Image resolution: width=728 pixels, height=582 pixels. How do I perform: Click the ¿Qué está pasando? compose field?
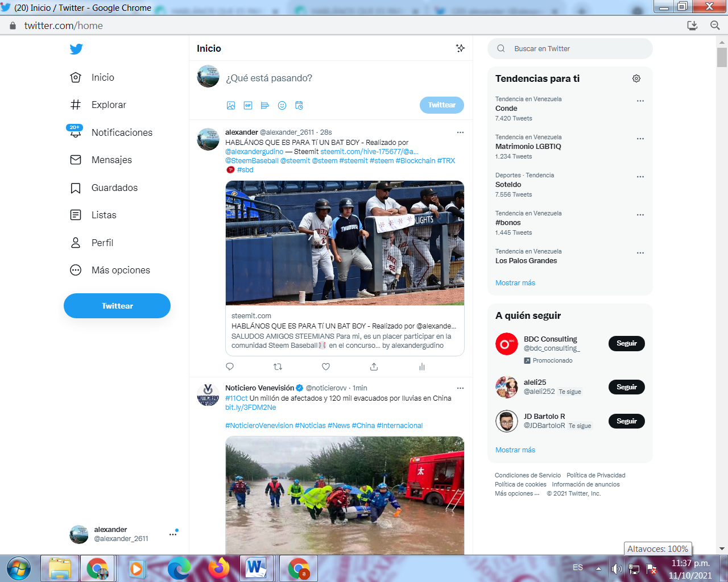(x=269, y=78)
